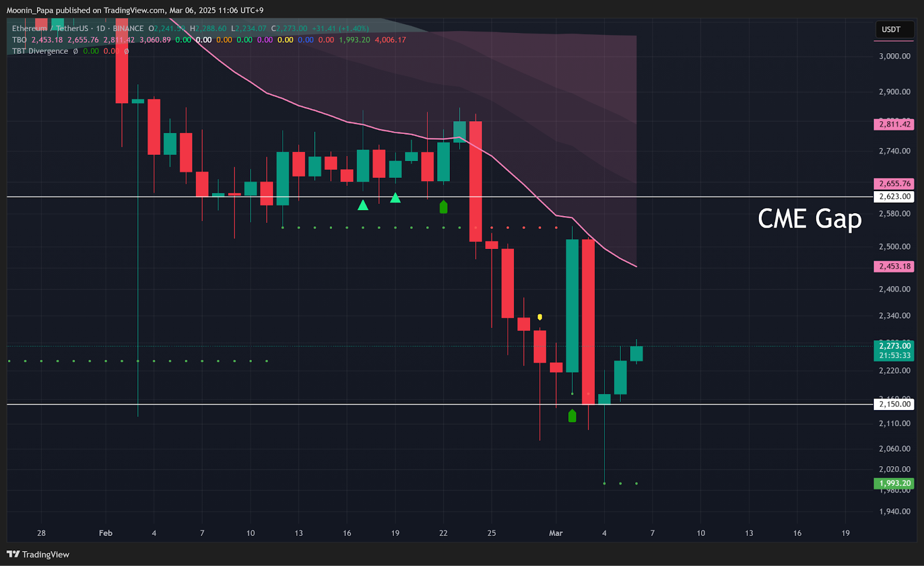Screen dimensions: 924x566
Task: Click the Mar label on time axis
Action: (x=556, y=533)
